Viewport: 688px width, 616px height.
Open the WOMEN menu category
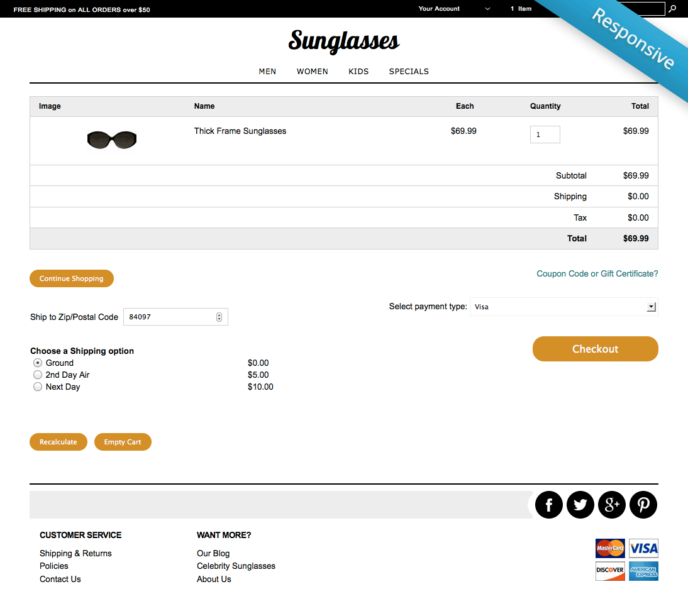pyautogui.click(x=312, y=72)
